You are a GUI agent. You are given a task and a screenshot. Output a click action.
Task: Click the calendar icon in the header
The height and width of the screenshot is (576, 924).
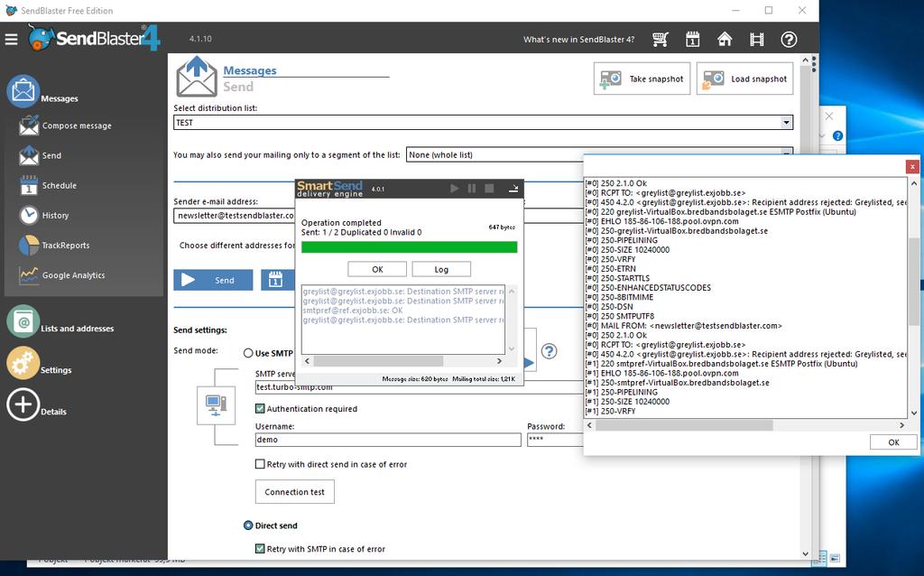pos(692,40)
